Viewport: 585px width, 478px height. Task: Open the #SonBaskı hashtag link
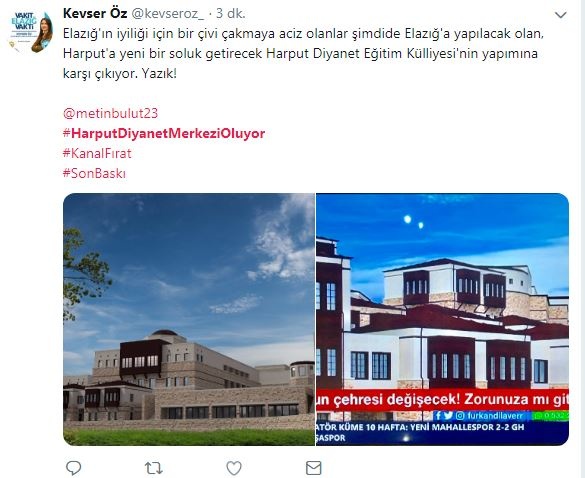click(94, 174)
